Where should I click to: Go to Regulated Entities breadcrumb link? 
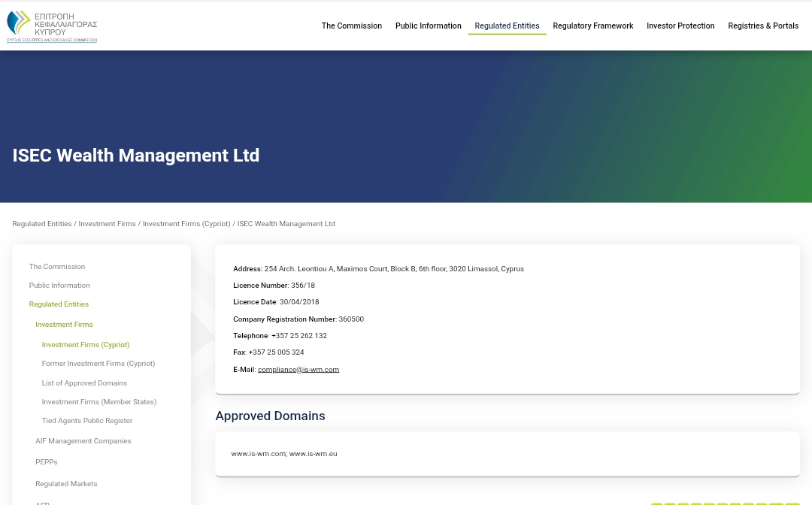(42, 224)
